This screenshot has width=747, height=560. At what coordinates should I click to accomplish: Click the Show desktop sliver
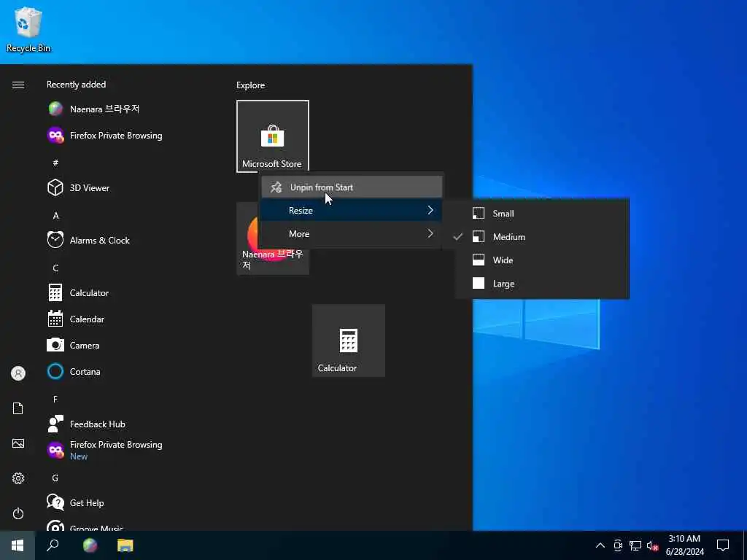[x=745, y=545]
